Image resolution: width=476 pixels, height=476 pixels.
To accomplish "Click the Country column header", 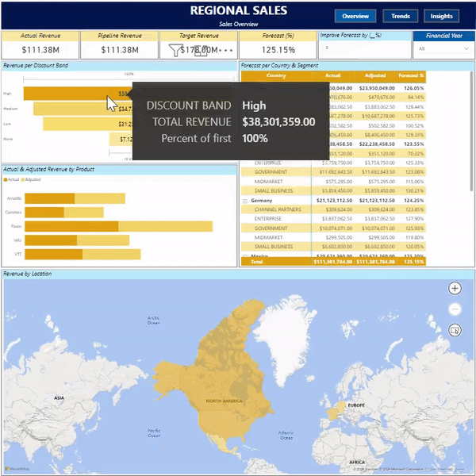I will (277, 75).
